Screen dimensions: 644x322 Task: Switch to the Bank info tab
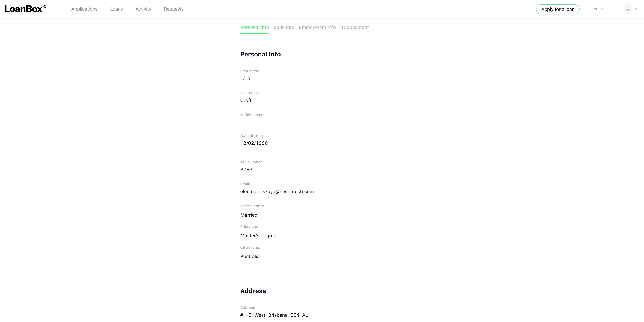point(284,27)
